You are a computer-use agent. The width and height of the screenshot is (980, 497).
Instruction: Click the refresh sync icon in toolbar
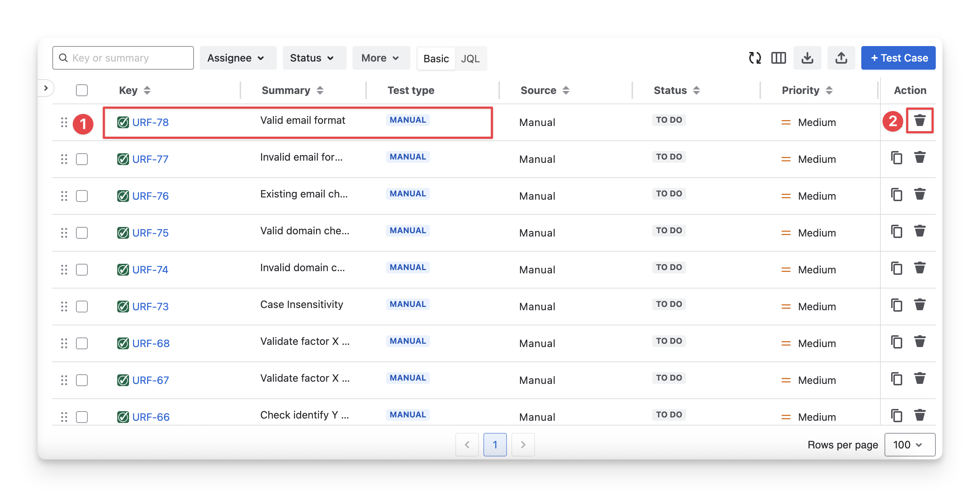point(755,58)
